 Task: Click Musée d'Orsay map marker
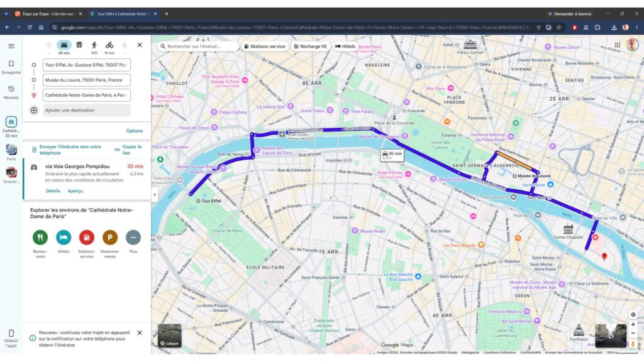pyautogui.click(x=433, y=179)
